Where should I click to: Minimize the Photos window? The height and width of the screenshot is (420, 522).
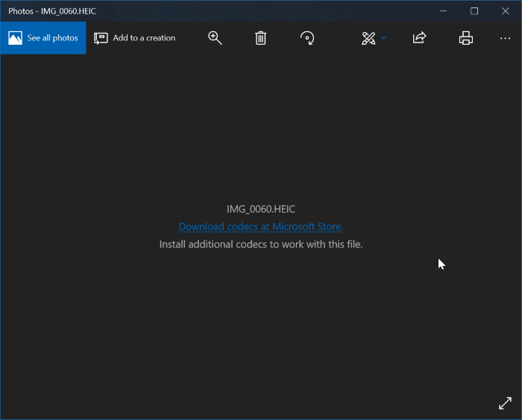(x=443, y=11)
